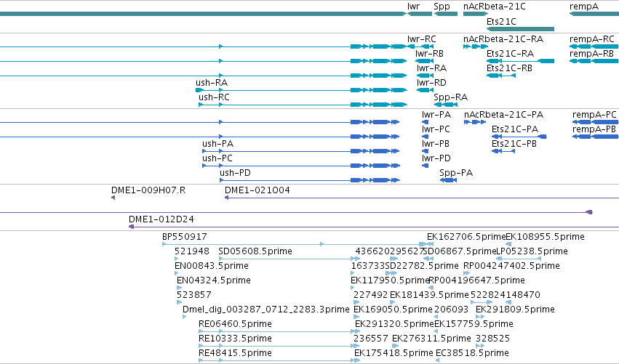The height and width of the screenshot is (364, 619).
Task: Click the 521948 EST label
Action: 192,251
